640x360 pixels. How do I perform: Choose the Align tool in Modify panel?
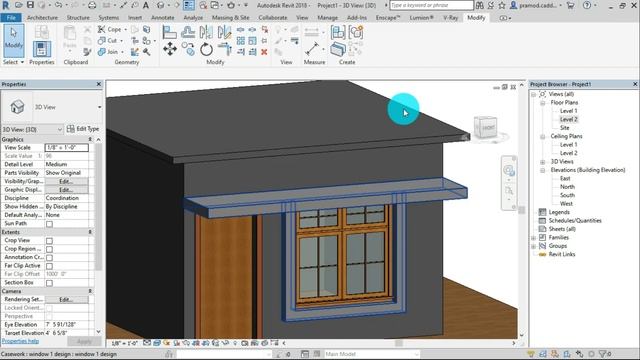tap(169, 32)
